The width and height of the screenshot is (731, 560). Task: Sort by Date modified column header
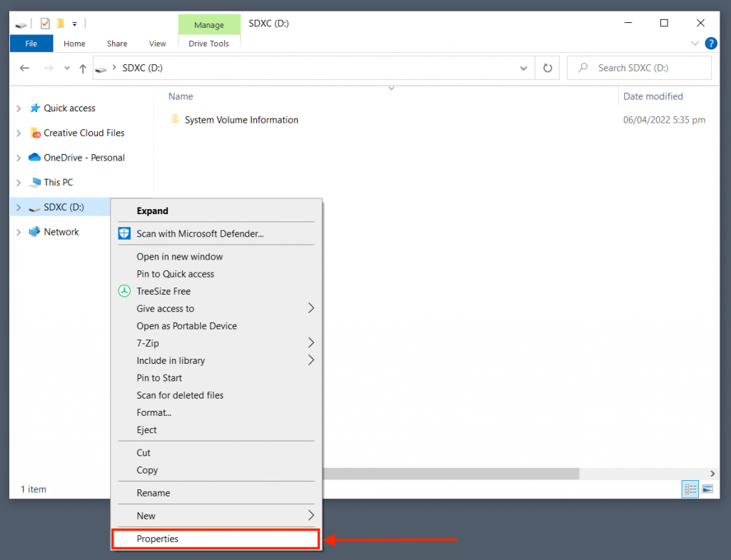click(x=652, y=96)
